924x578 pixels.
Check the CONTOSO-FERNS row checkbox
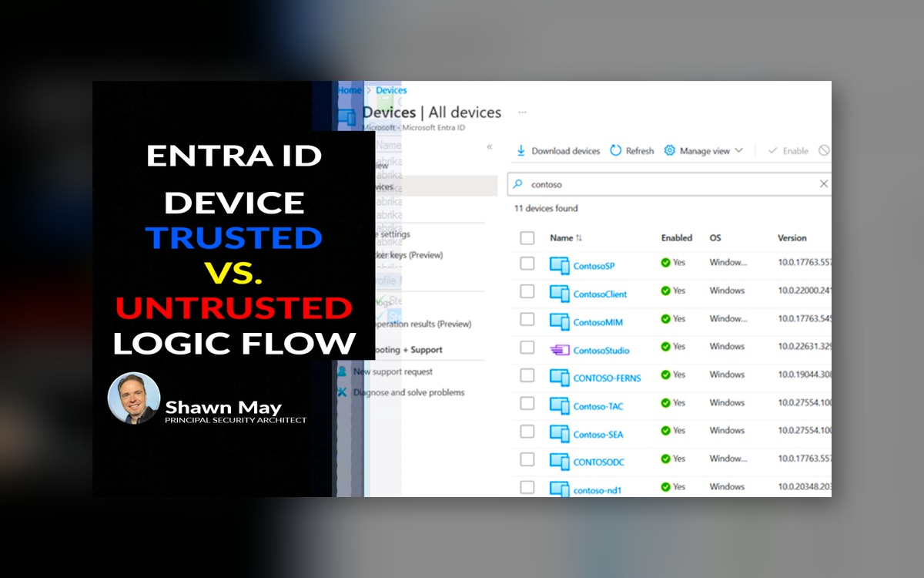point(527,375)
